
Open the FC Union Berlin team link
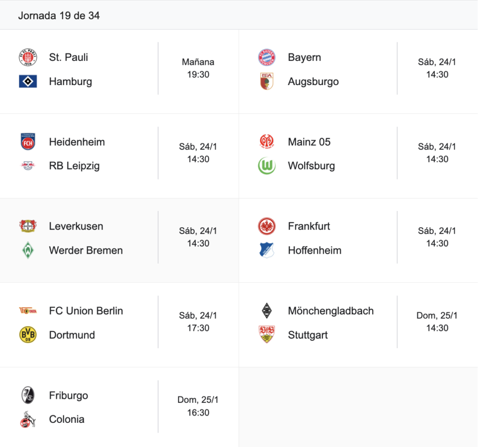[x=86, y=311]
